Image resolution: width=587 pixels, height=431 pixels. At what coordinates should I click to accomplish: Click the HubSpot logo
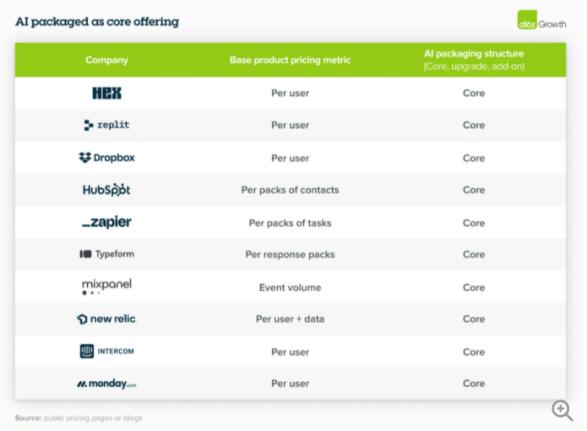(x=107, y=190)
